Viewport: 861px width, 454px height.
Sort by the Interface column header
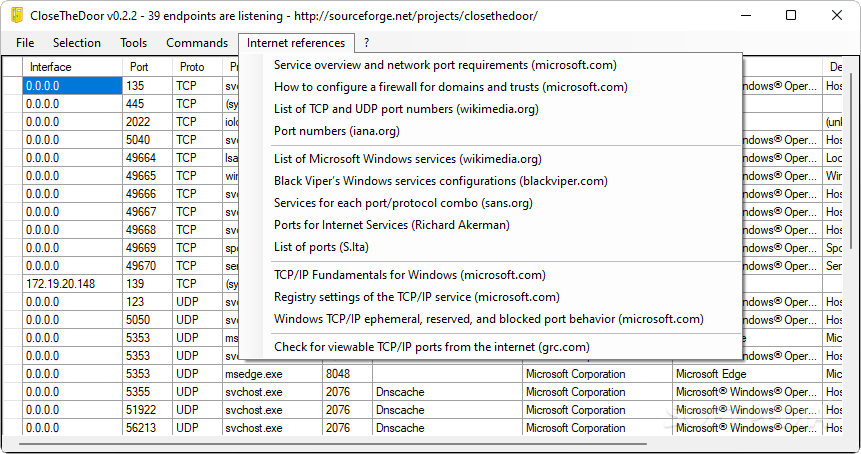coord(72,67)
